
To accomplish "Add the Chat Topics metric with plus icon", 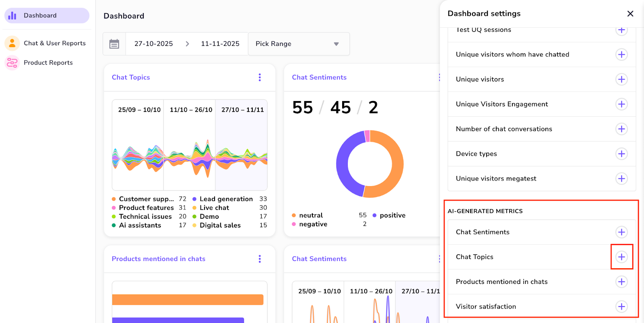I will pos(621,257).
